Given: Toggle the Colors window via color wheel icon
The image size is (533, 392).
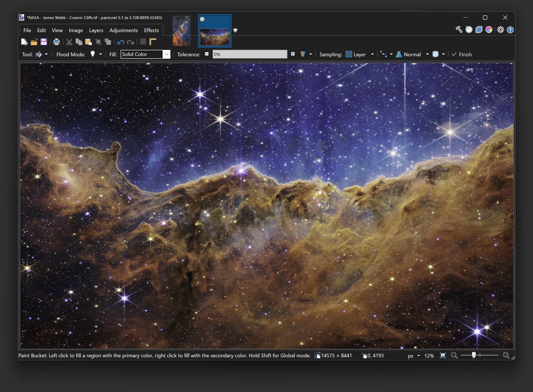Looking at the screenshot, I should (x=489, y=30).
